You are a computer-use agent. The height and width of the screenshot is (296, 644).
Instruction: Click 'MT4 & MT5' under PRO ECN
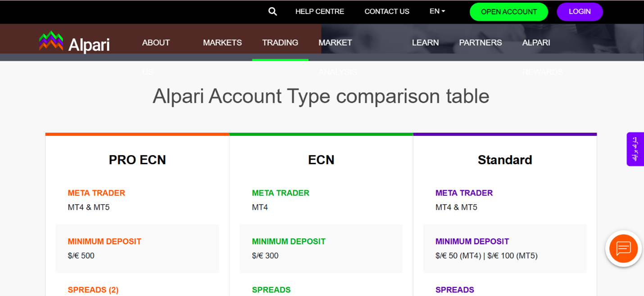[89, 207]
